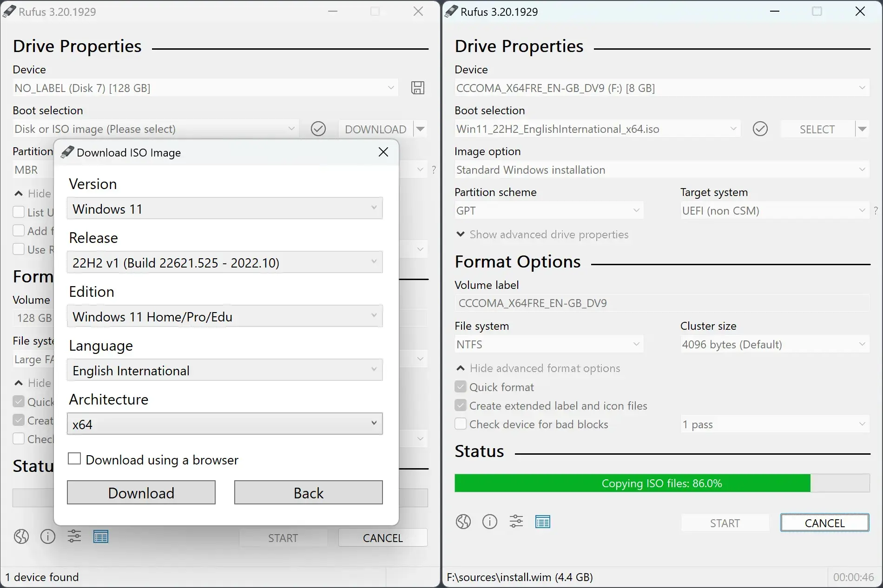Click the Copying ISO files progress bar
Screen dimensions: 883x588
[662, 483]
